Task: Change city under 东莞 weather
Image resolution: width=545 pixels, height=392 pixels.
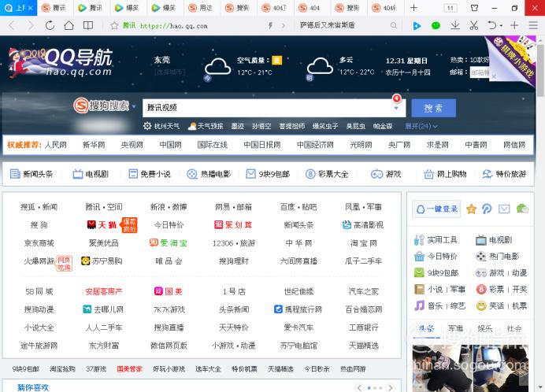Action: [169, 72]
